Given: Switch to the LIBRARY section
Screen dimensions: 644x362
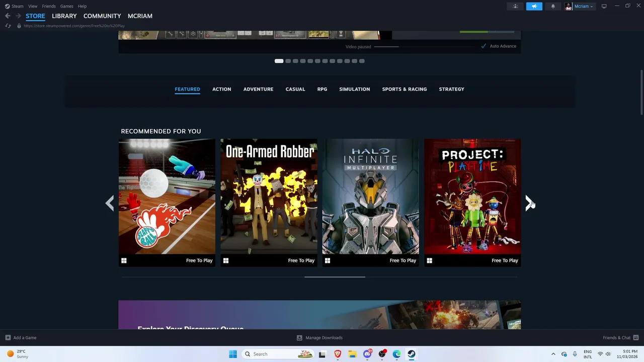Looking at the screenshot, I should point(64,16).
